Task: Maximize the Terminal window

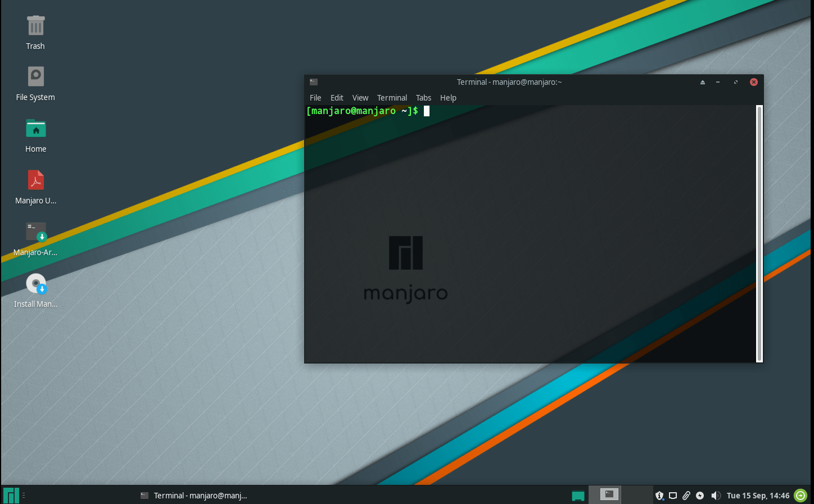Action: (x=736, y=82)
